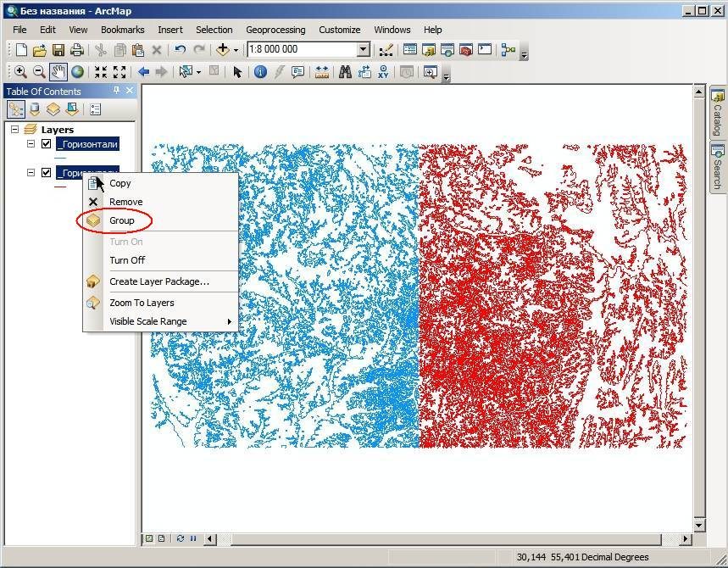
Task: Open the Find binoculars tool
Action: point(345,71)
